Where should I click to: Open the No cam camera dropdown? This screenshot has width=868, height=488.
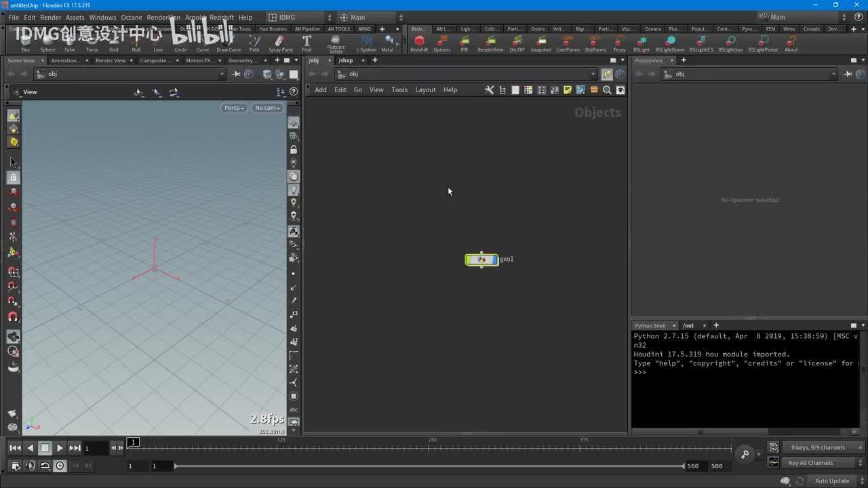click(x=267, y=108)
